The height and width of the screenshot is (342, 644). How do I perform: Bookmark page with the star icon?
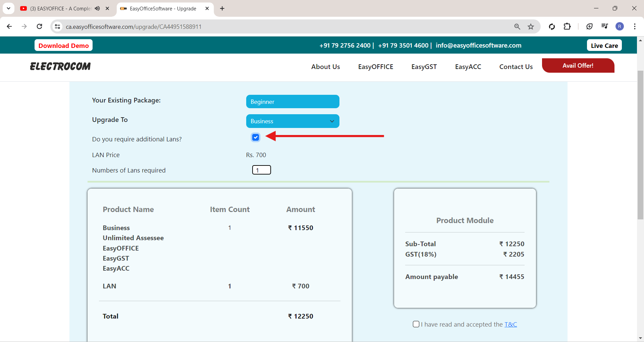(x=531, y=26)
